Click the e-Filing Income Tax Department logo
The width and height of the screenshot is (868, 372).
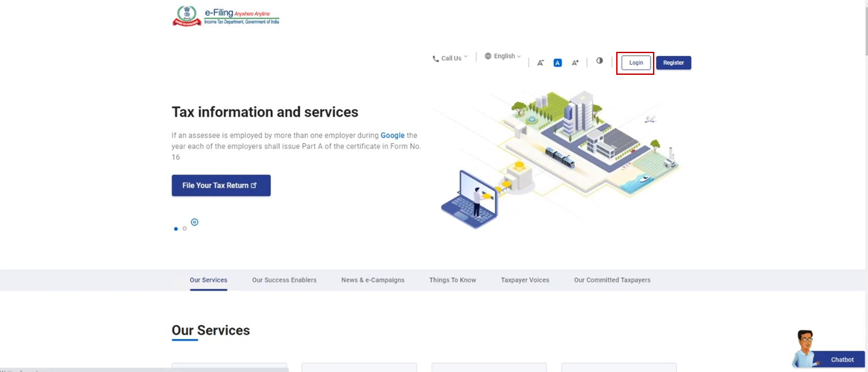pos(226,16)
